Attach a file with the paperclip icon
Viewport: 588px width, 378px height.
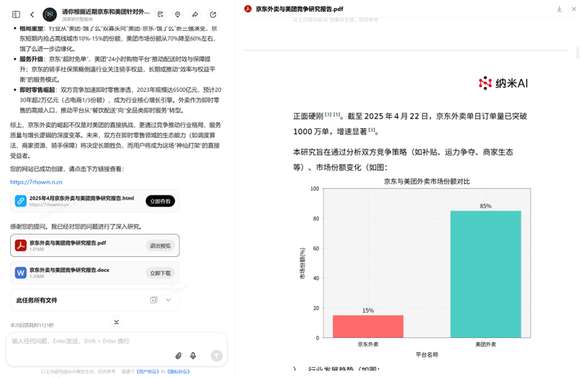(x=179, y=356)
